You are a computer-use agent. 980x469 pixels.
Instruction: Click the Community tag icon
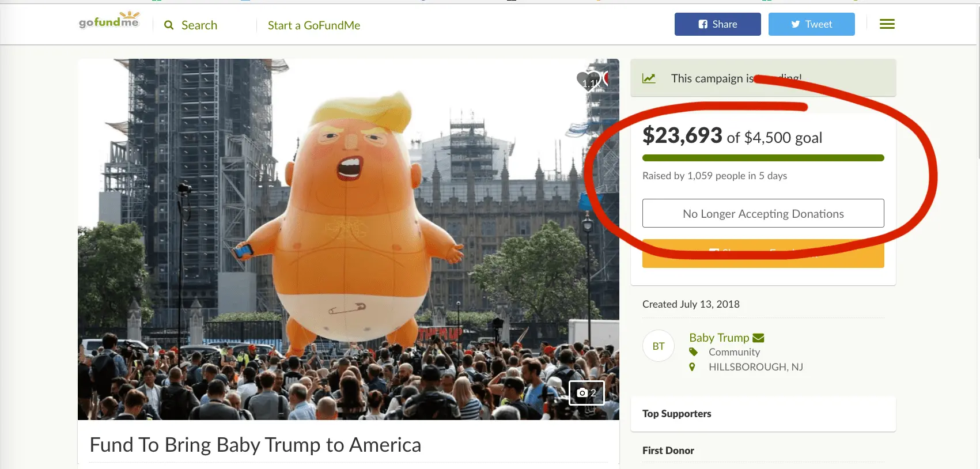tap(693, 352)
